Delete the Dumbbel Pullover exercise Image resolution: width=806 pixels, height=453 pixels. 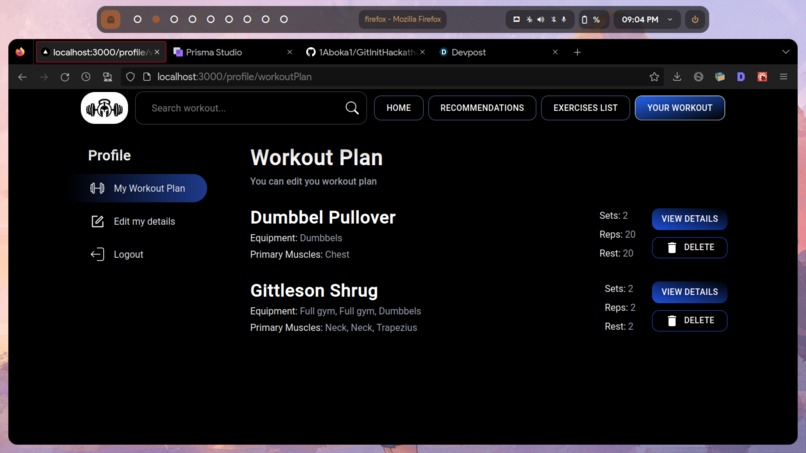click(689, 247)
